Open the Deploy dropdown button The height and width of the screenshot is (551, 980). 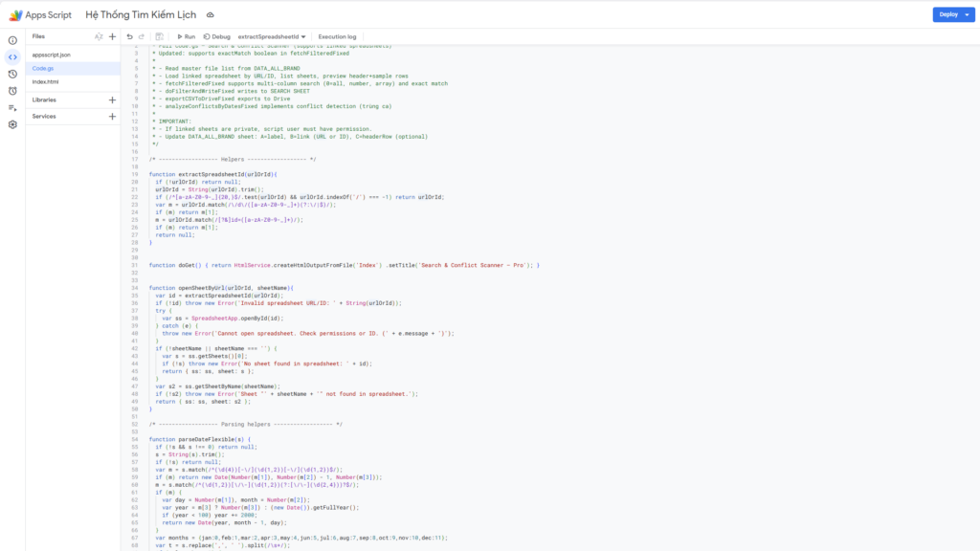coord(953,14)
